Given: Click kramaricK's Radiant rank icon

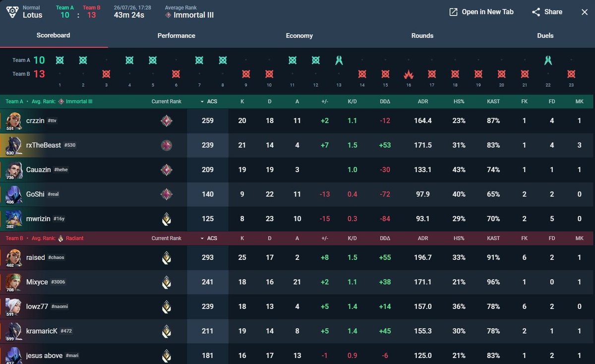Looking at the screenshot, I should (x=167, y=331).
